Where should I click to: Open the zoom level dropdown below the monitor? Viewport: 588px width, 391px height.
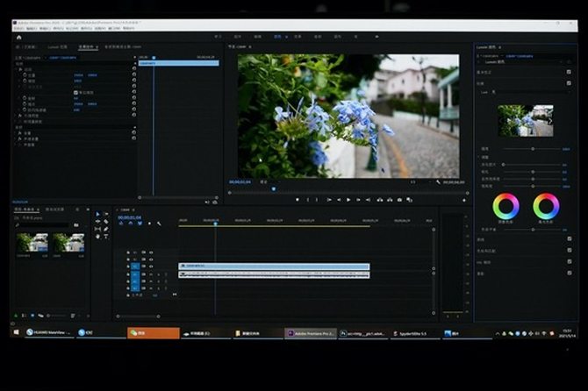[x=265, y=182]
